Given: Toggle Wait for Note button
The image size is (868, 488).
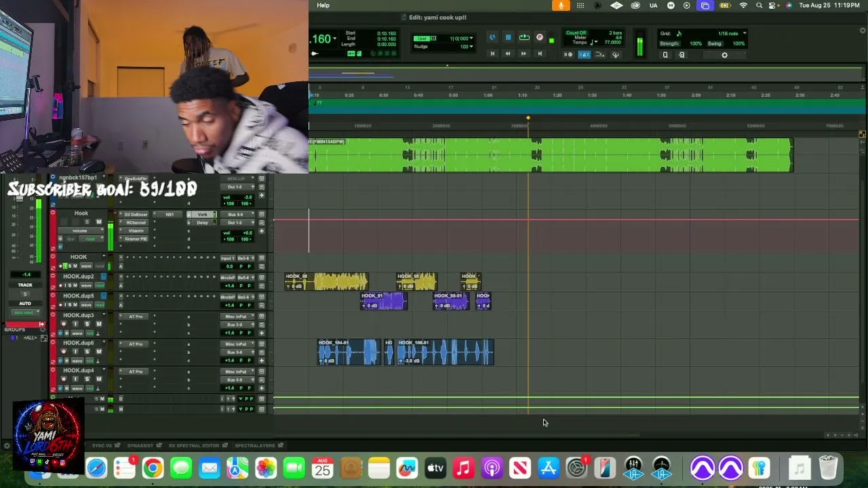Looking at the screenshot, I should pyautogui.click(x=568, y=55).
